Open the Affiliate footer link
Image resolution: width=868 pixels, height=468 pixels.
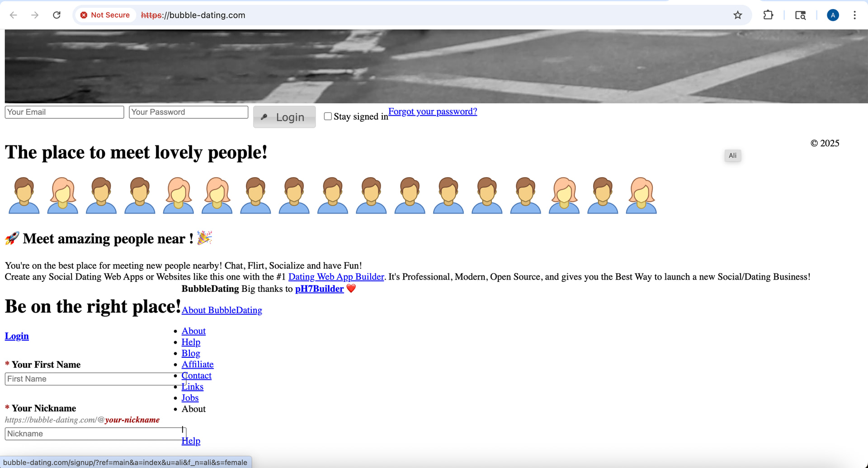coord(198,365)
